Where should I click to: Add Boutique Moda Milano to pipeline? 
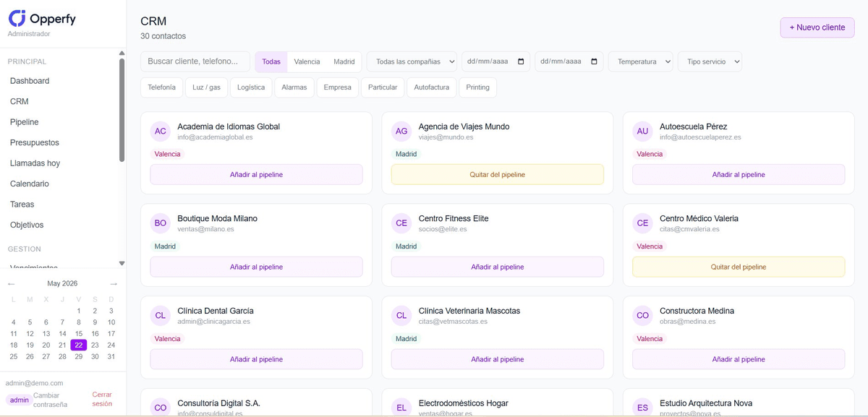[256, 267]
